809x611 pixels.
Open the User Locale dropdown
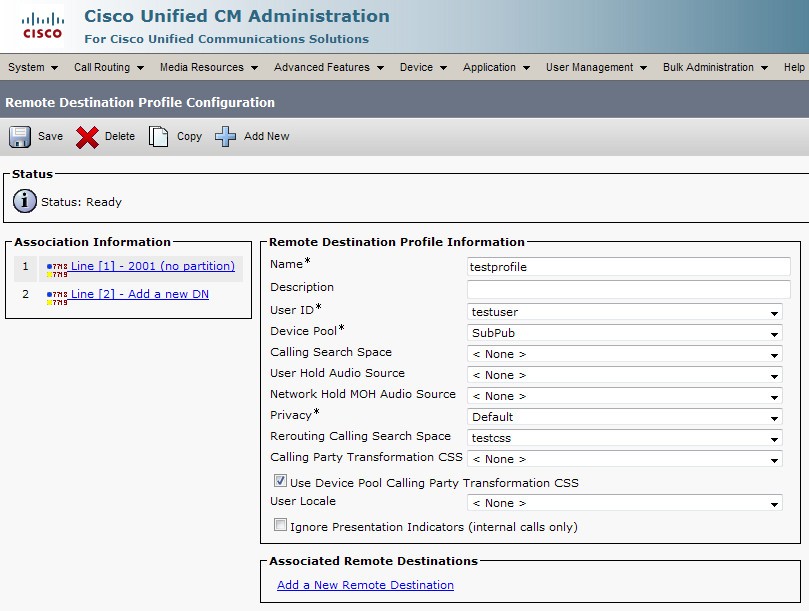(x=624, y=503)
